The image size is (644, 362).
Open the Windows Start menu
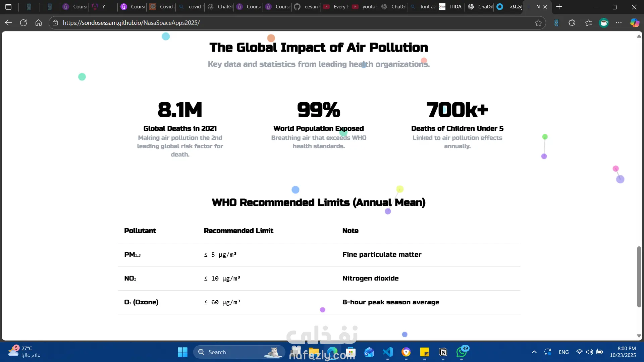(x=182, y=352)
